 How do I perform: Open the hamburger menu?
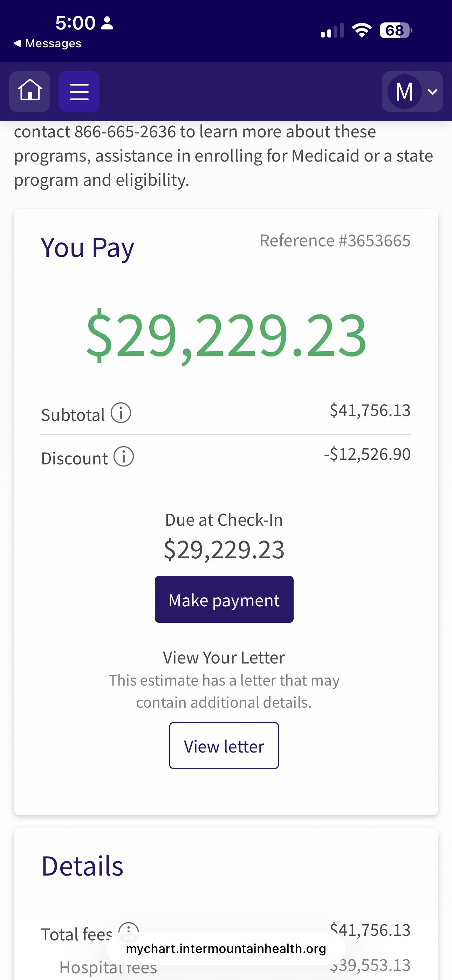pos(79,91)
